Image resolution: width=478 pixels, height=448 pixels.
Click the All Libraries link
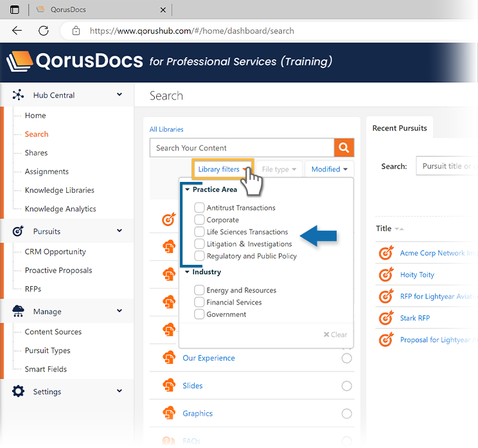(x=166, y=129)
